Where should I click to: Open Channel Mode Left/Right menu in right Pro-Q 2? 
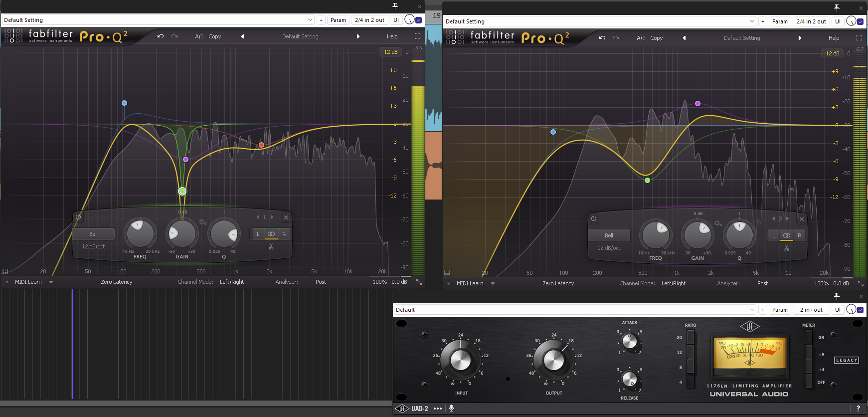(x=673, y=283)
